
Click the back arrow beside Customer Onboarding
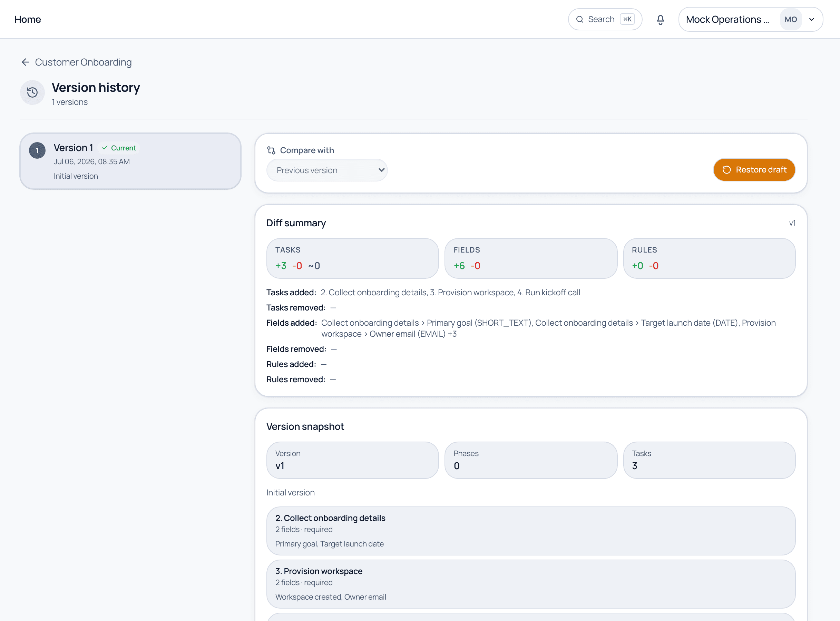pos(25,62)
